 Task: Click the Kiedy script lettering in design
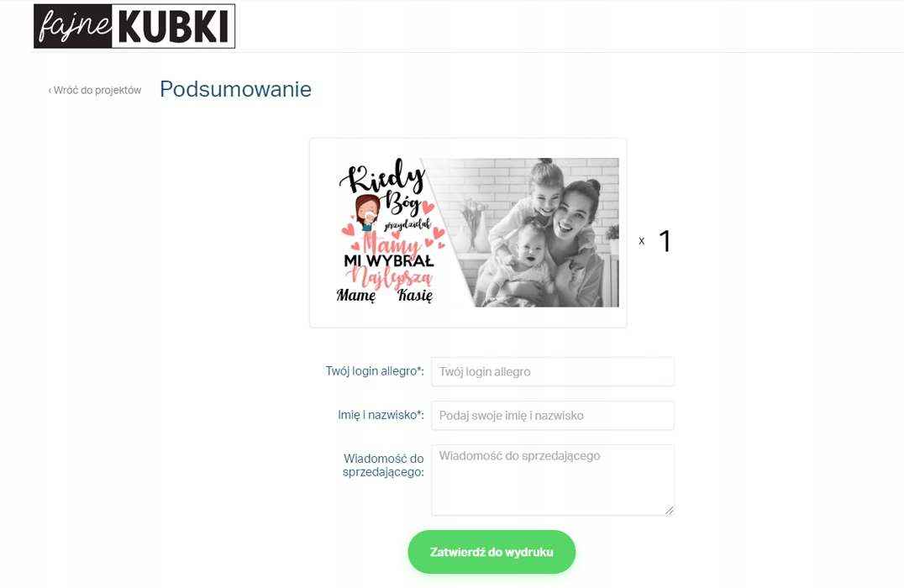(383, 176)
